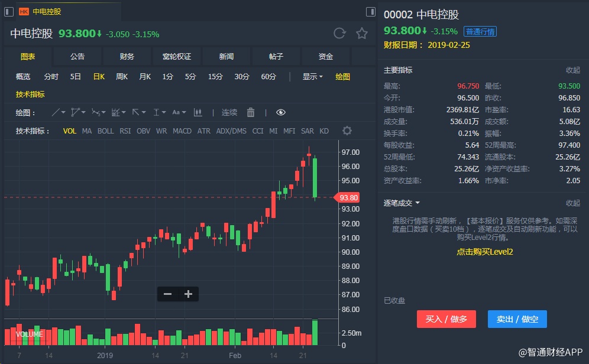The image size is (589, 364).
Task: Zoom out chart with minus button
Action: (168, 294)
